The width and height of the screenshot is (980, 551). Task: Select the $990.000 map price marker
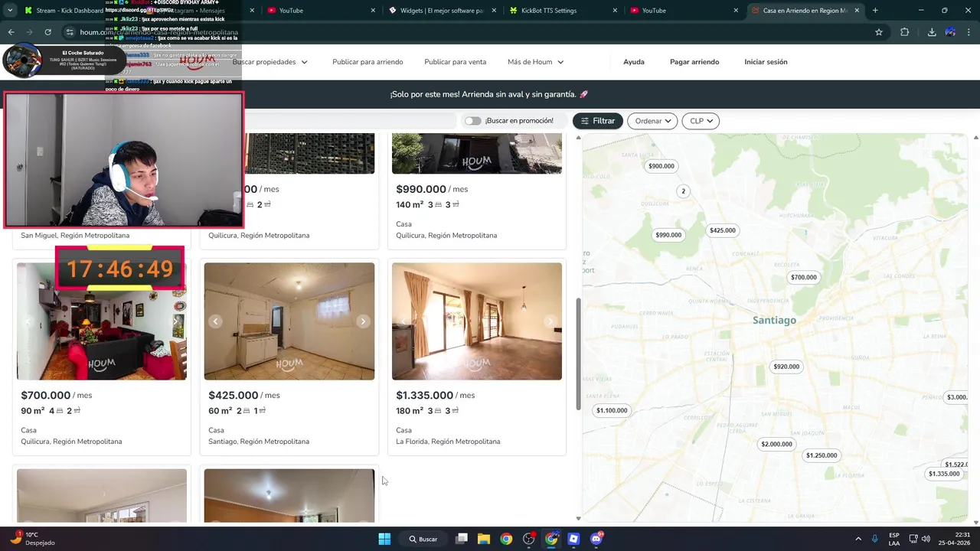point(668,235)
